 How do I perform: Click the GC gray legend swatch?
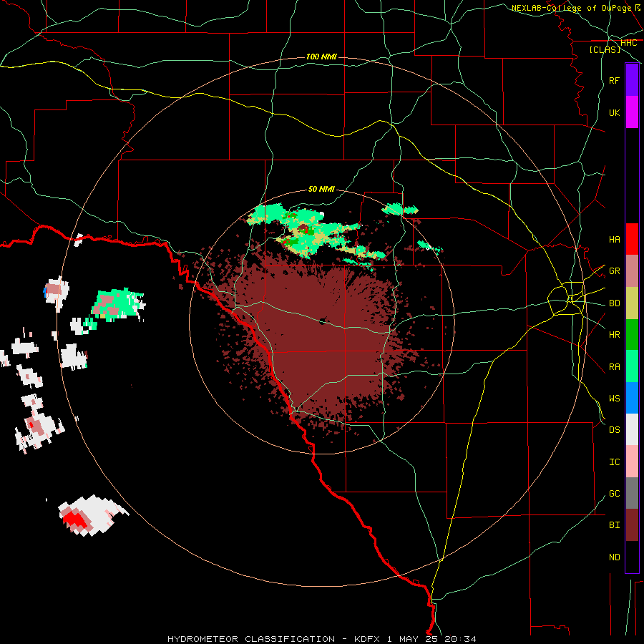click(632, 493)
